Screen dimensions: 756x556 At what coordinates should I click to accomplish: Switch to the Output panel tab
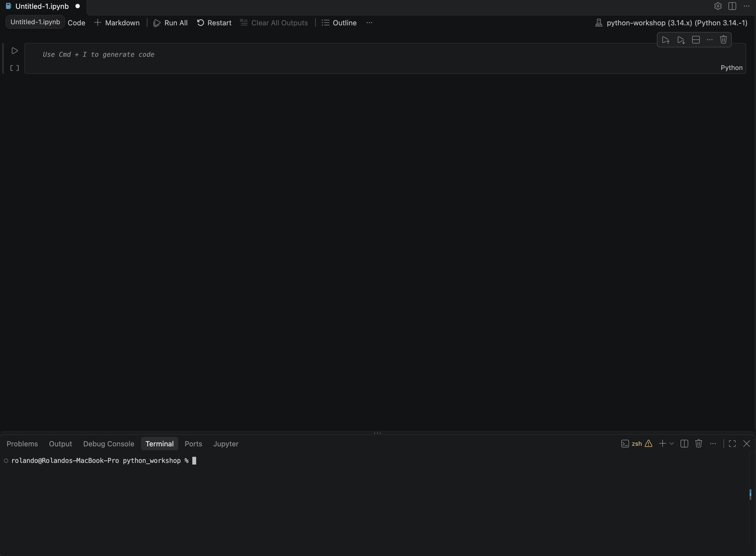61,444
